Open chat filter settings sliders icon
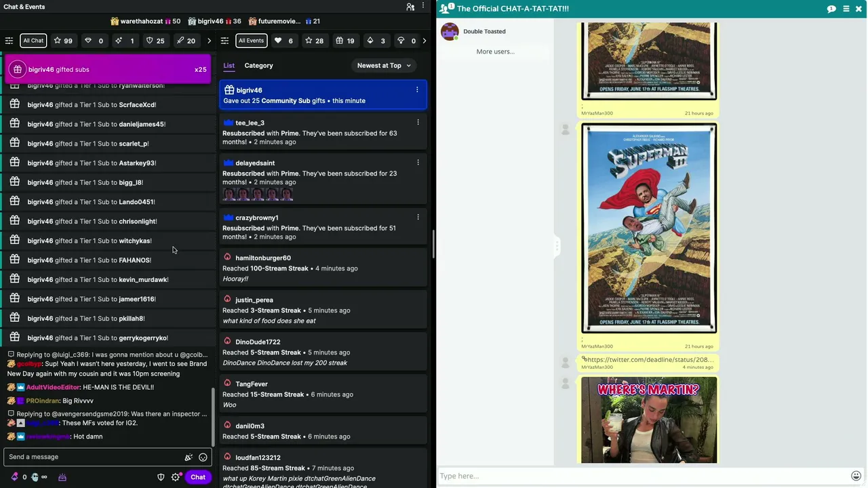The height and width of the screenshot is (488, 868). 9,41
